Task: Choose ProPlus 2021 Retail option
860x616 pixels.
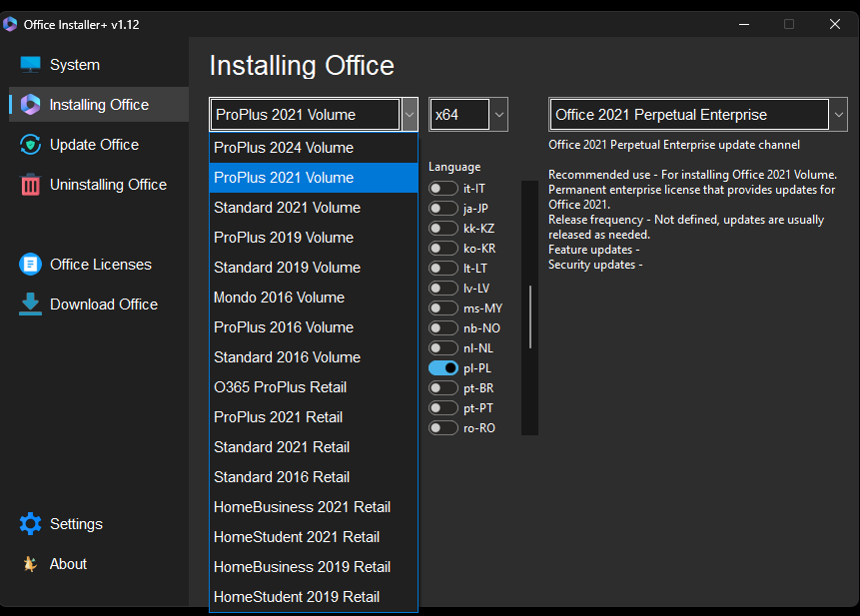Action: pos(314,417)
